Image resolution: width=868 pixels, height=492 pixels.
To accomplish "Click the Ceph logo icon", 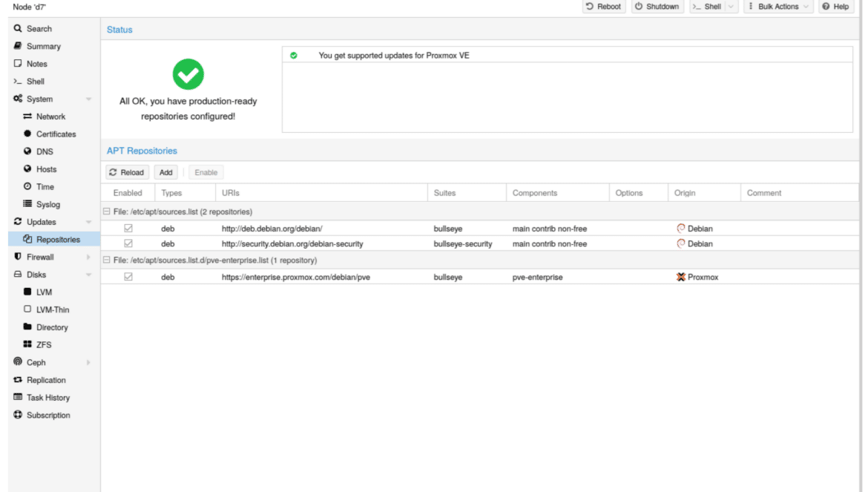I will click(18, 362).
